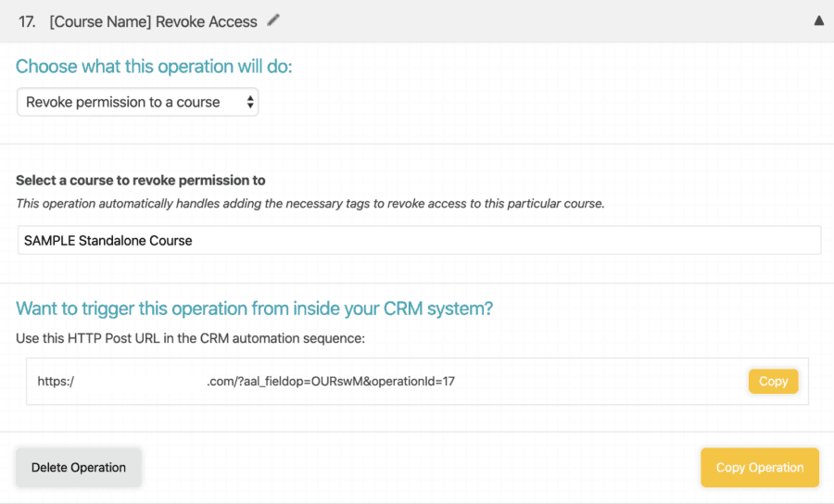Click the Delete Operation button
The width and height of the screenshot is (834, 504).
pos(78,467)
